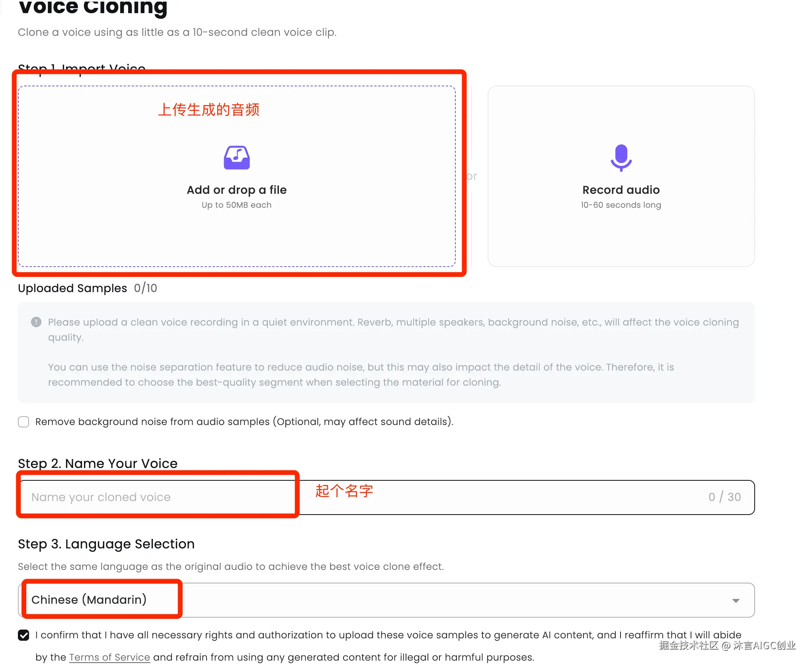Click the purple microphone icon
This screenshot has height=667, width=812.
621,158
